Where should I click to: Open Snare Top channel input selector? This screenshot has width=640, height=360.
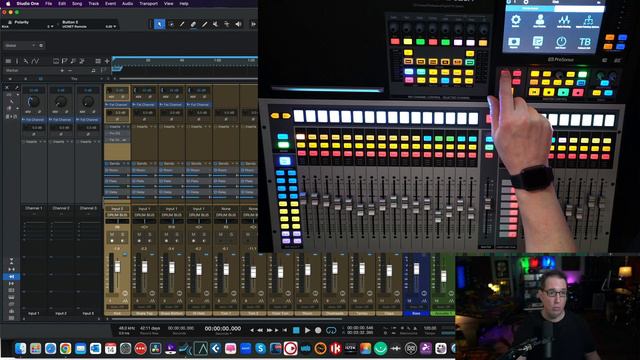click(144, 209)
